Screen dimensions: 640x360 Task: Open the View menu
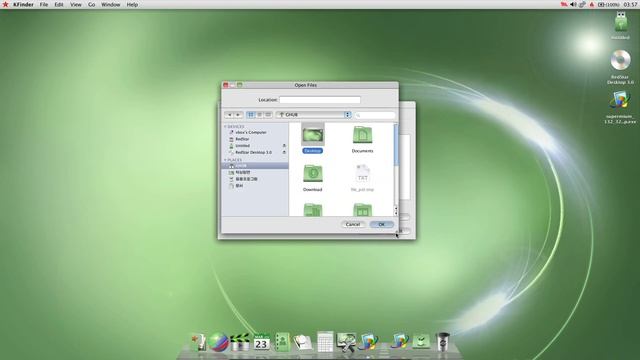pos(76,4)
